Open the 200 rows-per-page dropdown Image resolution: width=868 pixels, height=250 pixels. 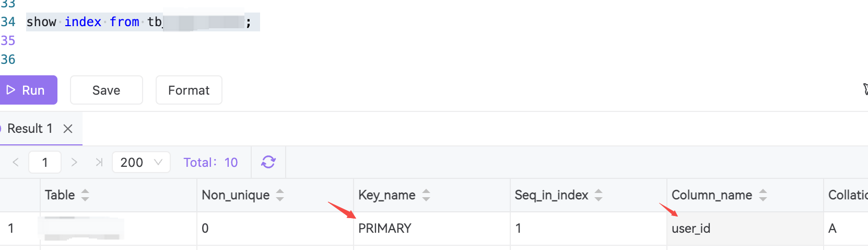tap(141, 162)
